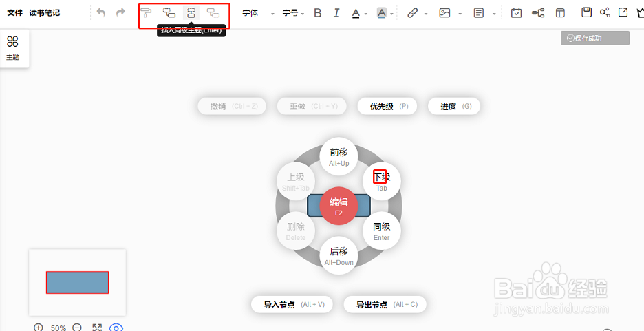The height and width of the screenshot is (331, 644).
Task: Zoom in with the plus icon
Action: 39,328
